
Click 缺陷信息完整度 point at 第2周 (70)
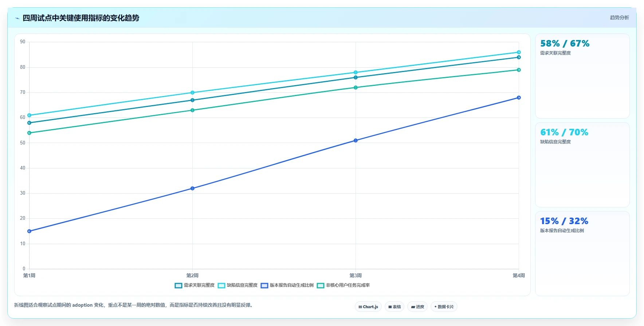tap(192, 93)
